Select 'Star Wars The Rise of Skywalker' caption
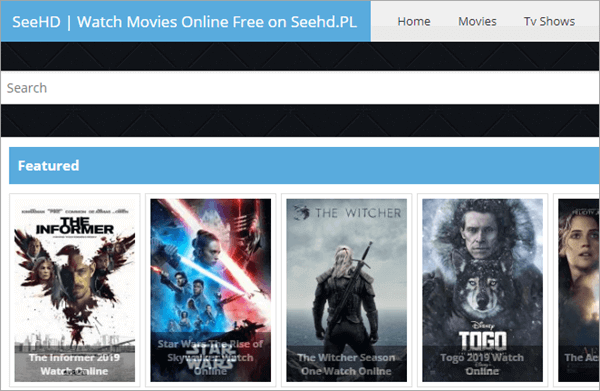600x391 pixels. click(x=210, y=357)
